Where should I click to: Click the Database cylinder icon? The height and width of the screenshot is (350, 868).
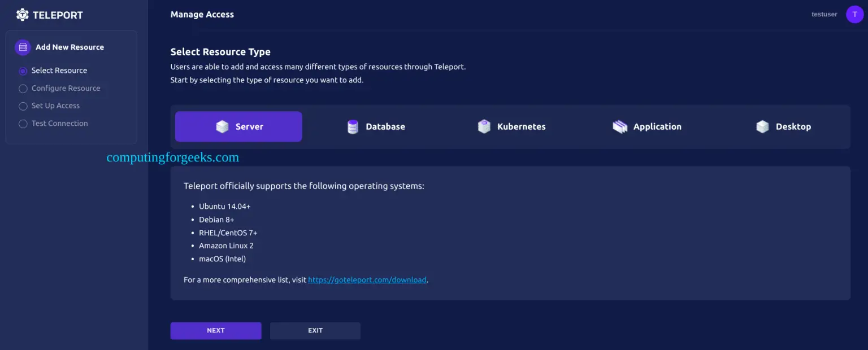tap(353, 126)
